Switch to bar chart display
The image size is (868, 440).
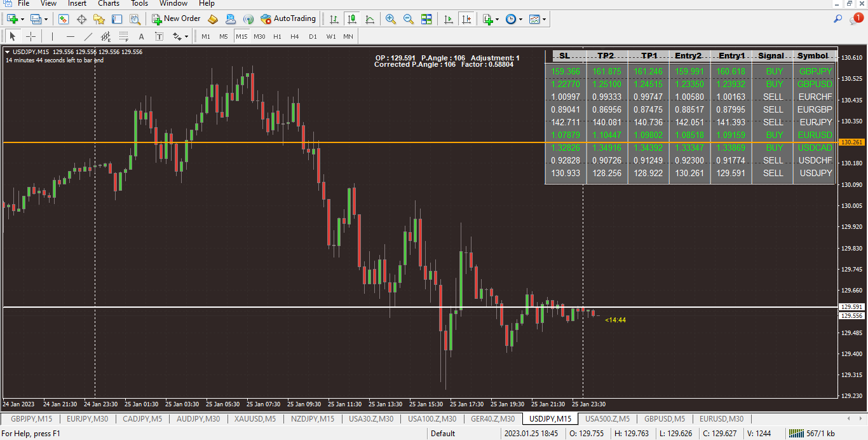point(334,19)
